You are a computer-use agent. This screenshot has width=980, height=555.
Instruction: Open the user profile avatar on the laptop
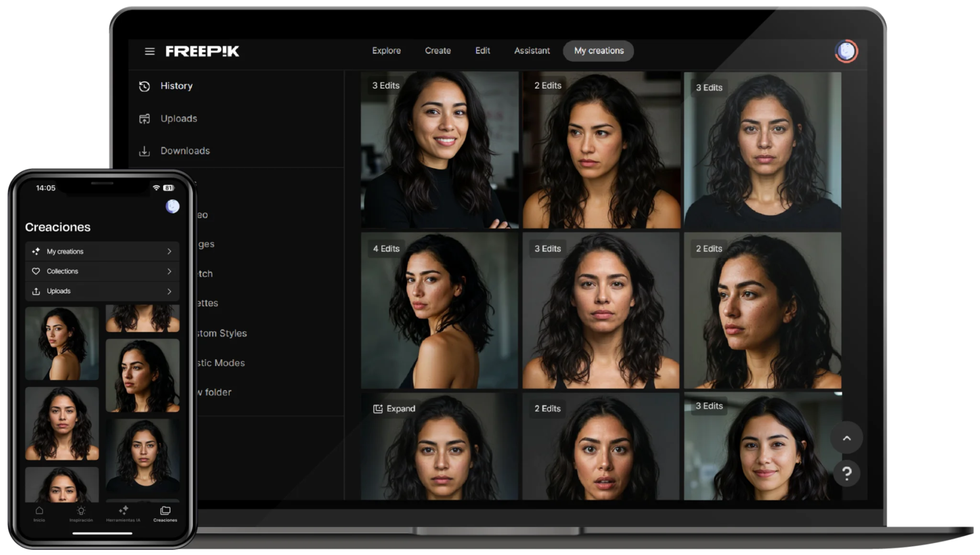(x=846, y=51)
